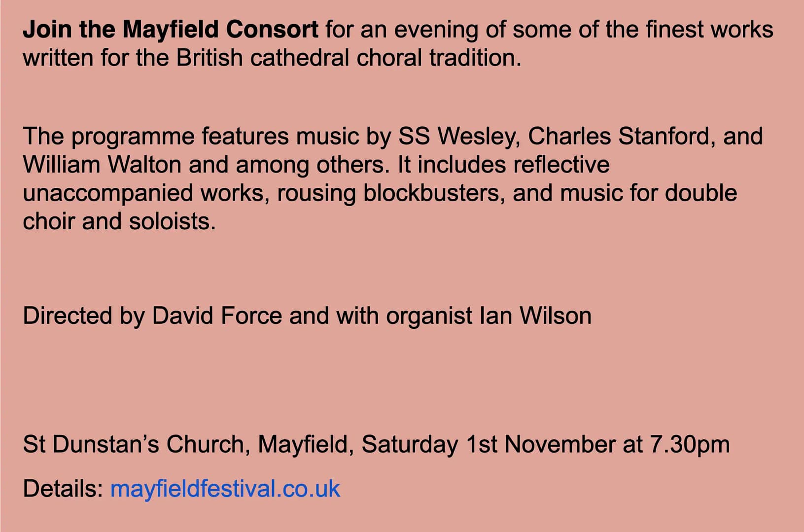Click the "Details:" label
The width and height of the screenshot is (804, 532).
[x=63, y=489]
